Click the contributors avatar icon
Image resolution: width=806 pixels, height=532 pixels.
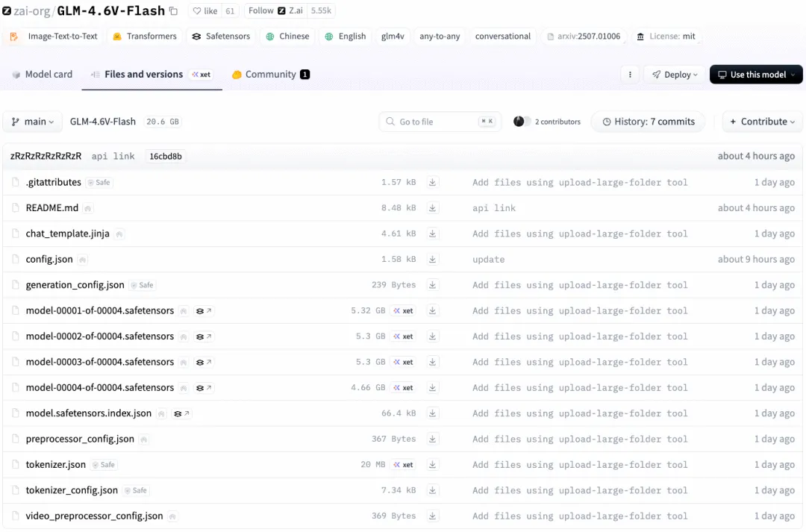(520, 122)
